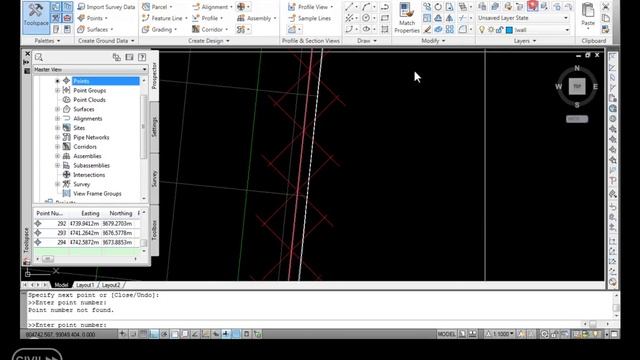Expand the Pipe Networks tree node
Viewport: 640px width, 360px height.
tap(58, 137)
